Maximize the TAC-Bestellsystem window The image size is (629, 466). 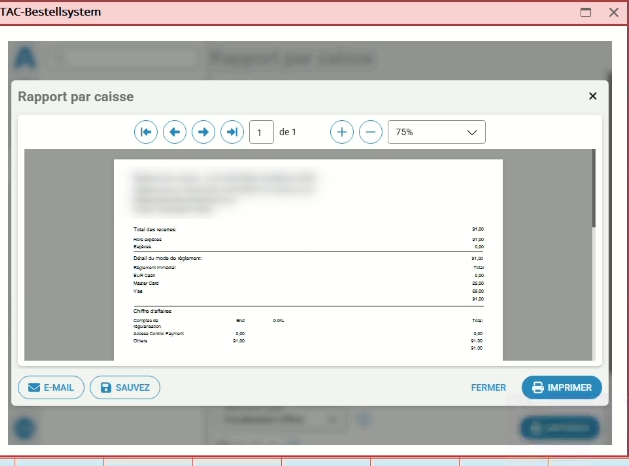tap(586, 12)
